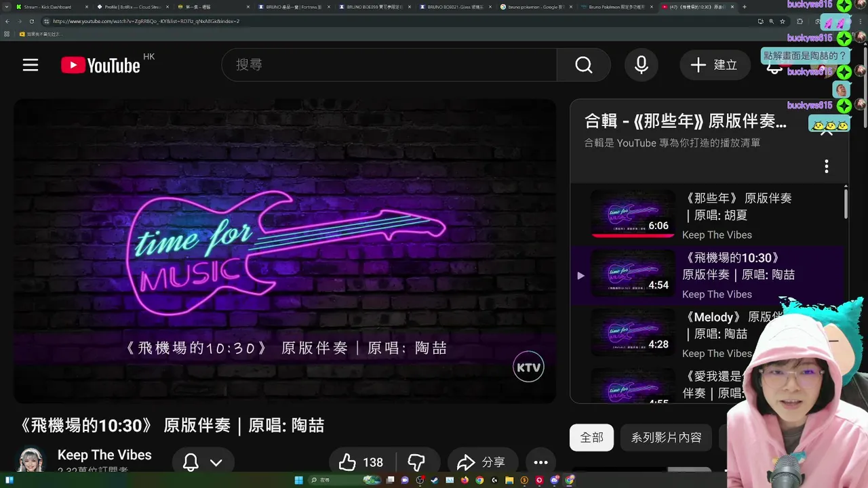Image resolution: width=868 pixels, height=488 pixels.
Task: Toggle notification bell for Keep The Vibes
Action: point(191,462)
